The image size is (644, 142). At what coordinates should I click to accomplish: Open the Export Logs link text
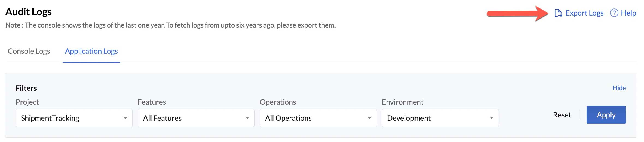point(584,13)
